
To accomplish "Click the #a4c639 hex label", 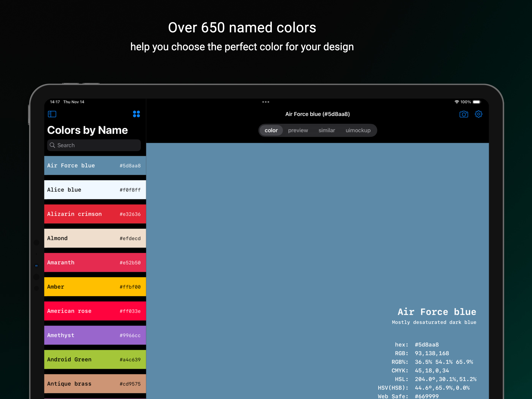I will [130, 360].
